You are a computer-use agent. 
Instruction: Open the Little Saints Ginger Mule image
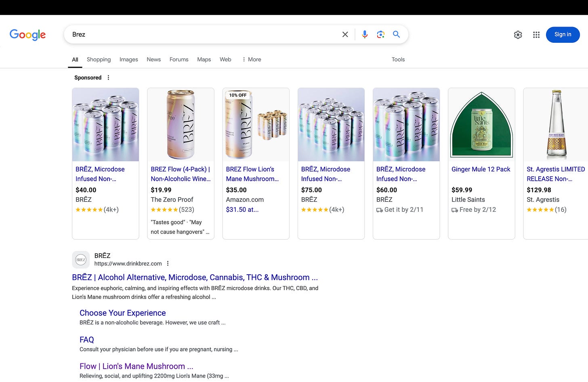481,125
